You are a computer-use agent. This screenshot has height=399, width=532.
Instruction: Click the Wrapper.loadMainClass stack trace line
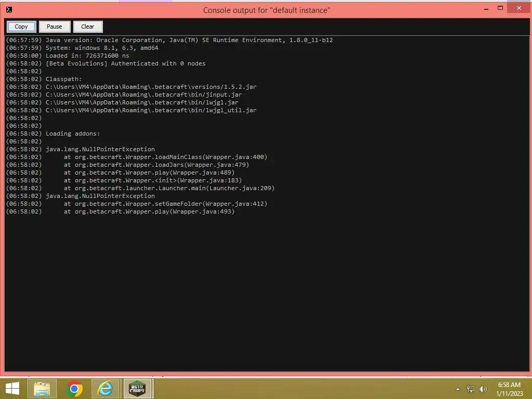coord(137,157)
